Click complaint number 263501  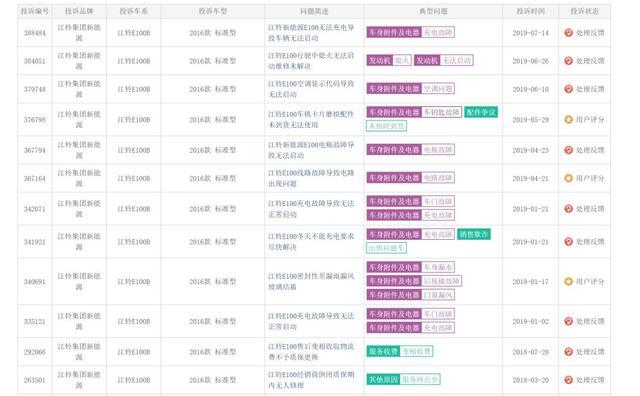click(35, 380)
